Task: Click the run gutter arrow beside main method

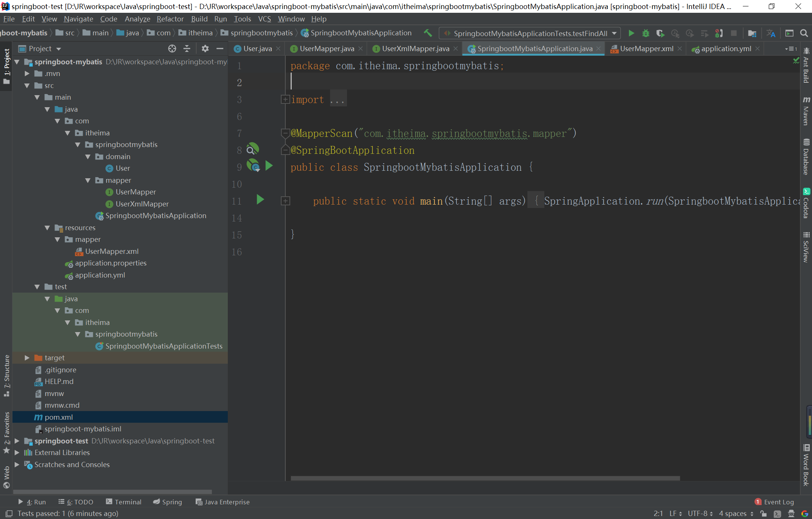Action: (x=260, y=199)
